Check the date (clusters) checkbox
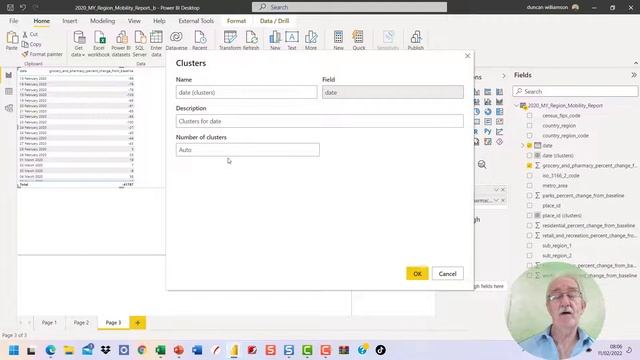The width and height of the screenshot is (640, 360). pos(529,156)
